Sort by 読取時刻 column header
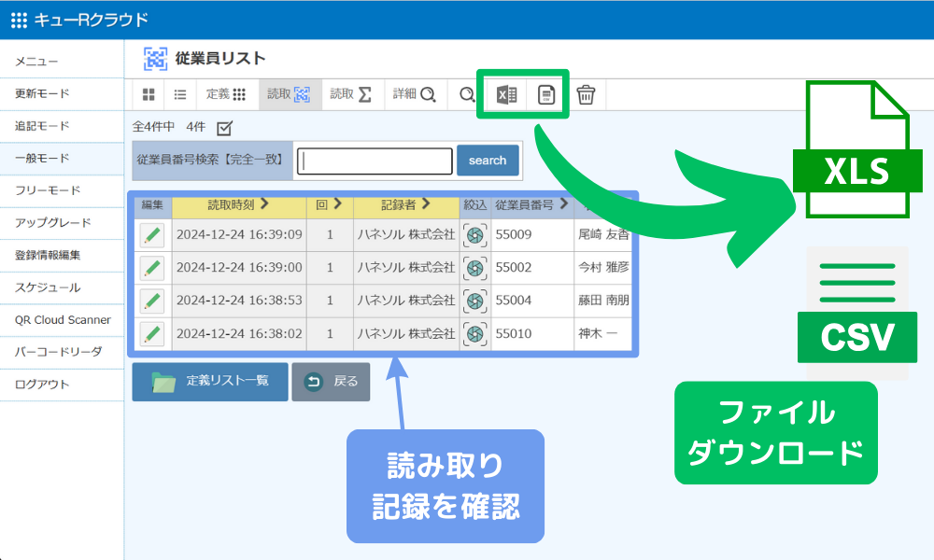The width and height of the screenshot is (934, 560). point(239,205)
